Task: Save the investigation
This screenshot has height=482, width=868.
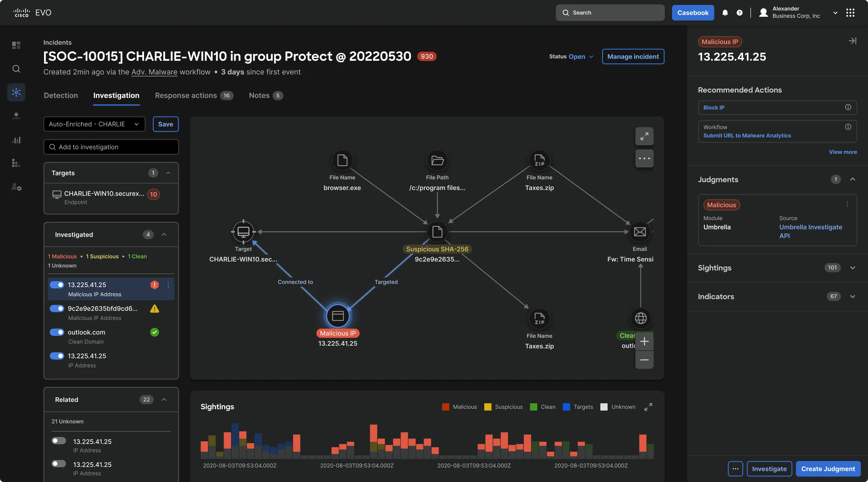Action: coord(166,124)
